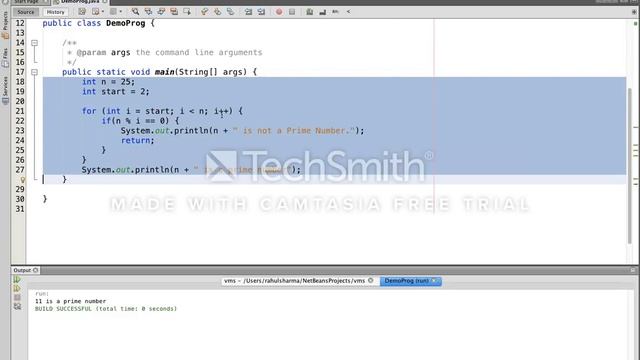Click the 'is not a Prime Number.' string literal
This screenshot has height=360, width=640.
(x=294, y=131)
